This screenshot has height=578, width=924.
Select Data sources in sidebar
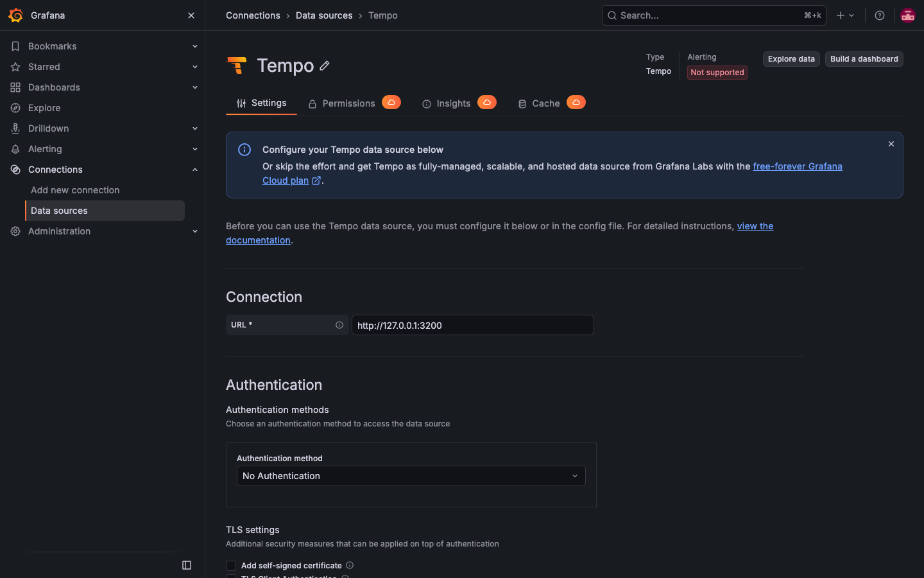(x=105, y=211)
